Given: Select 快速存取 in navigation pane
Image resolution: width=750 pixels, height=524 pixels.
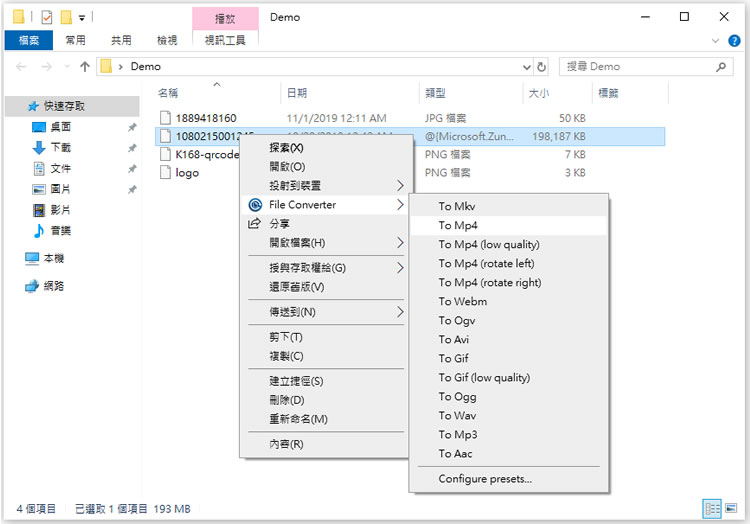Looking at the screenshot, I should [64, 106].
